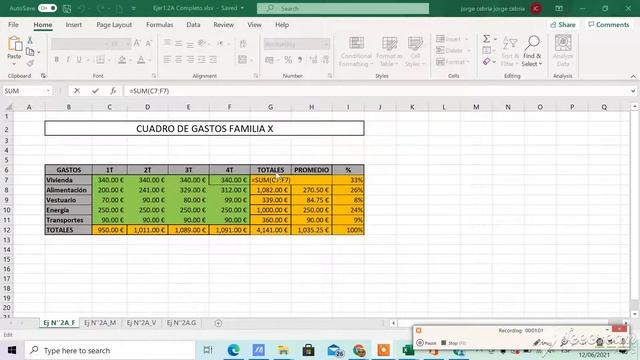
Task: Click the Fill Color paint bucket
Action: [122, 60]
